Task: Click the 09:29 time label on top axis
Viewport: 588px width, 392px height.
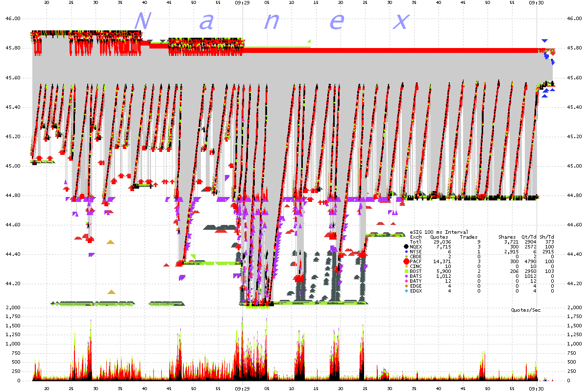Action: [x=244, y=2]
